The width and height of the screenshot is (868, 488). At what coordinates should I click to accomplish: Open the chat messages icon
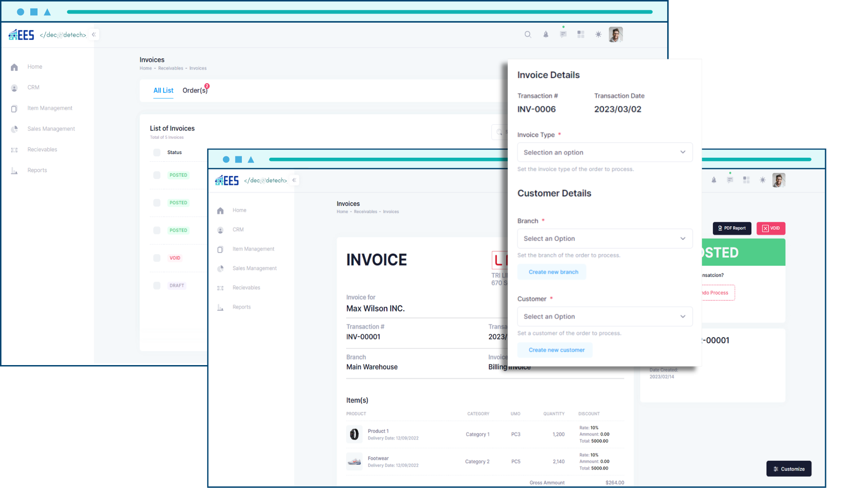coord(563,34)
